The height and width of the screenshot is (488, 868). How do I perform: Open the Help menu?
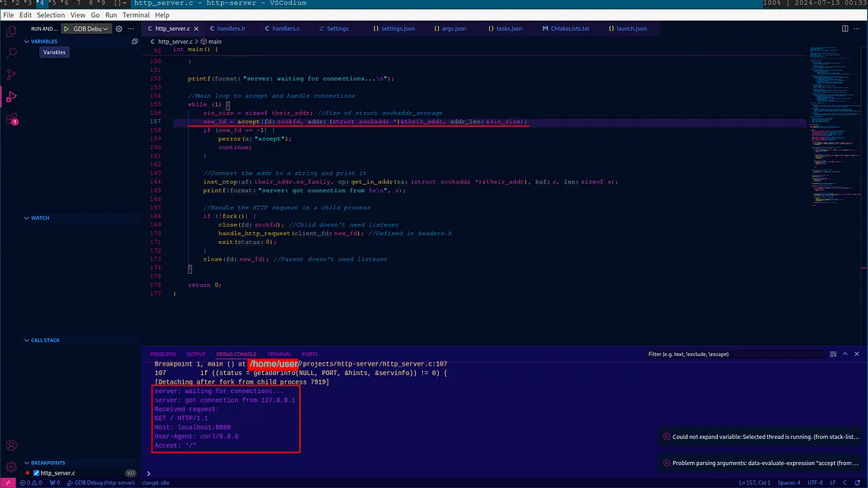click(163, 15)
